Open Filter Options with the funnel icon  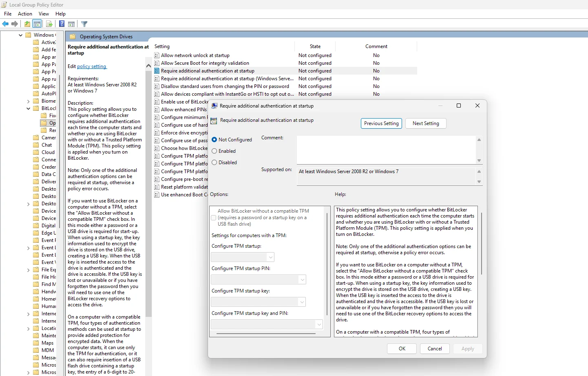[x=84, y=24]
